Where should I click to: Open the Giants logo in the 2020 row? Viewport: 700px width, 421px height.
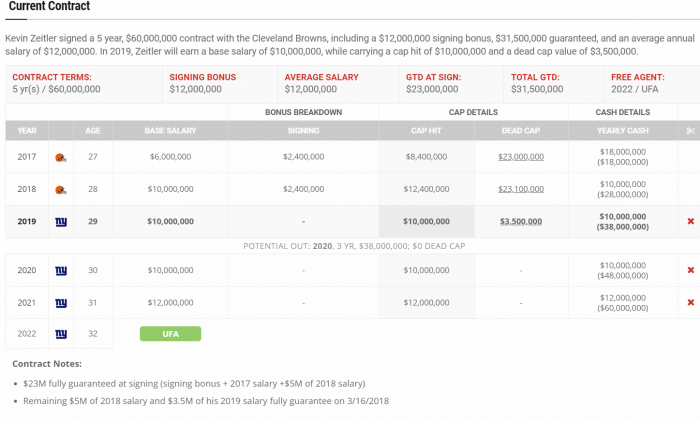tap(60, 270)
